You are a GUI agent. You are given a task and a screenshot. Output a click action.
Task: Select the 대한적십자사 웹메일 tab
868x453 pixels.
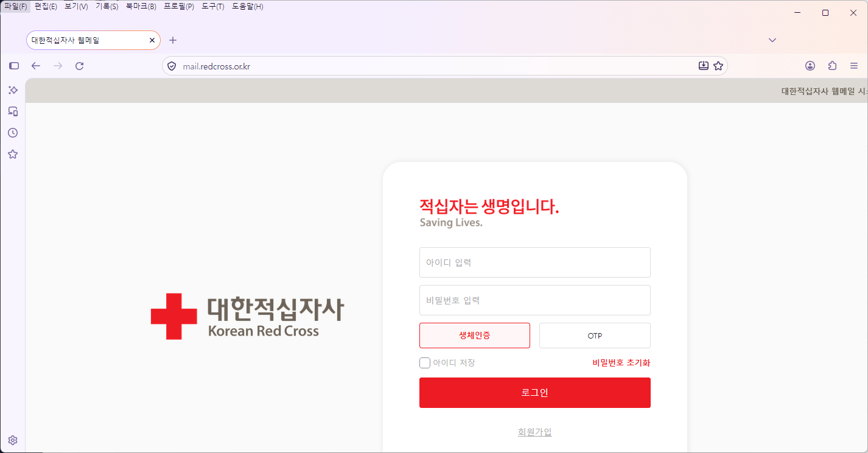pos(93,40)
